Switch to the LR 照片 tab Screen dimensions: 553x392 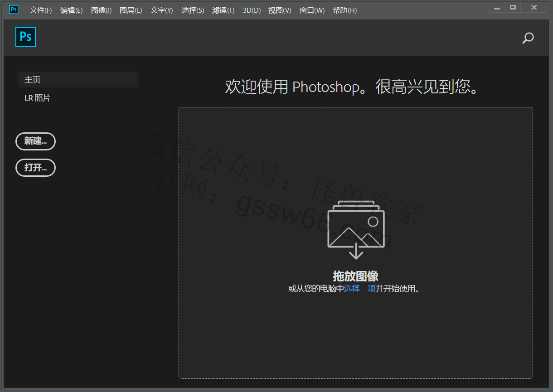coord(38,98)
